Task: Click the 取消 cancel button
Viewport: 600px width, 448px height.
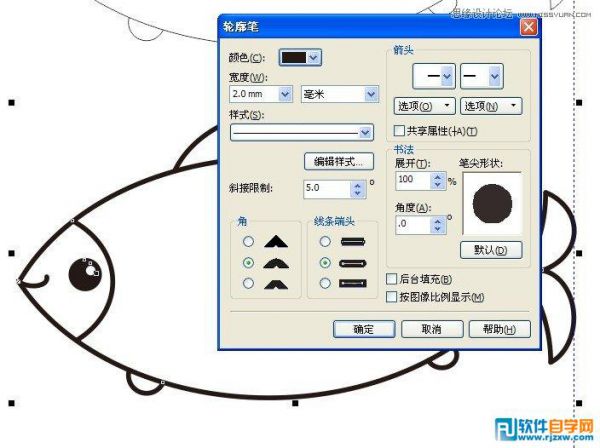Action: (x=432, y=329)
